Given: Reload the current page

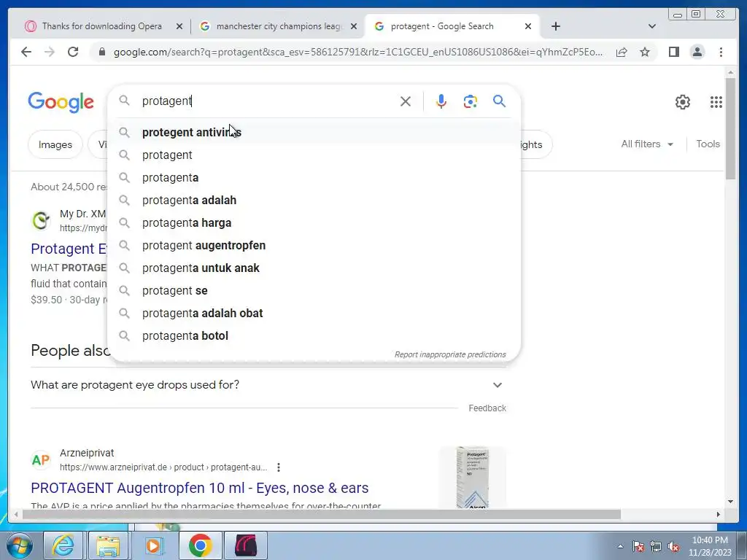Looking at the screenshot, I should (73, 52).
